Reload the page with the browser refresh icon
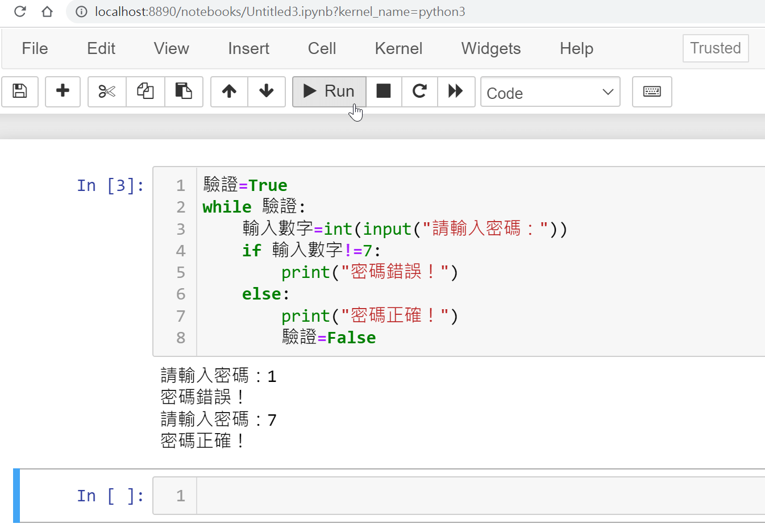765x532 pixels. coord(20,11)
